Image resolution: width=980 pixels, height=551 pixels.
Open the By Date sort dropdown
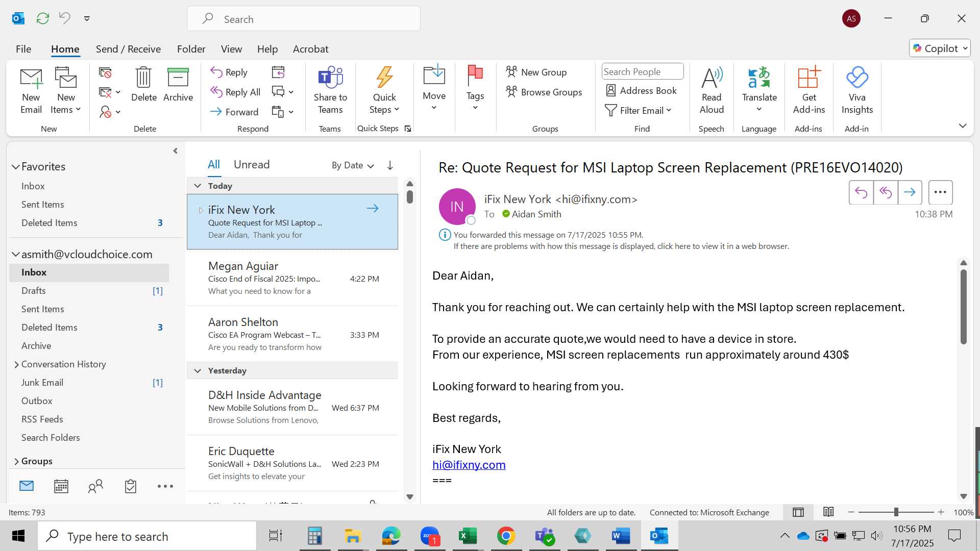(x=353, y=165)
